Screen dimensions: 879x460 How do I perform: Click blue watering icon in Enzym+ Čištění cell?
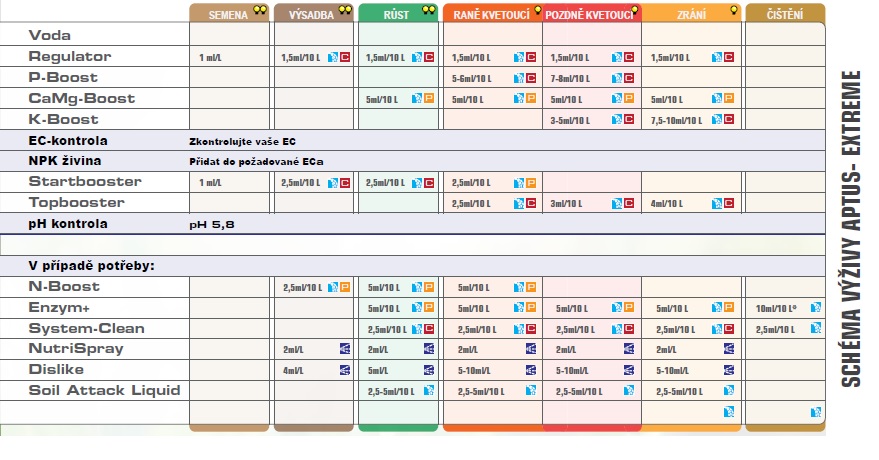(x=816, y=308)
